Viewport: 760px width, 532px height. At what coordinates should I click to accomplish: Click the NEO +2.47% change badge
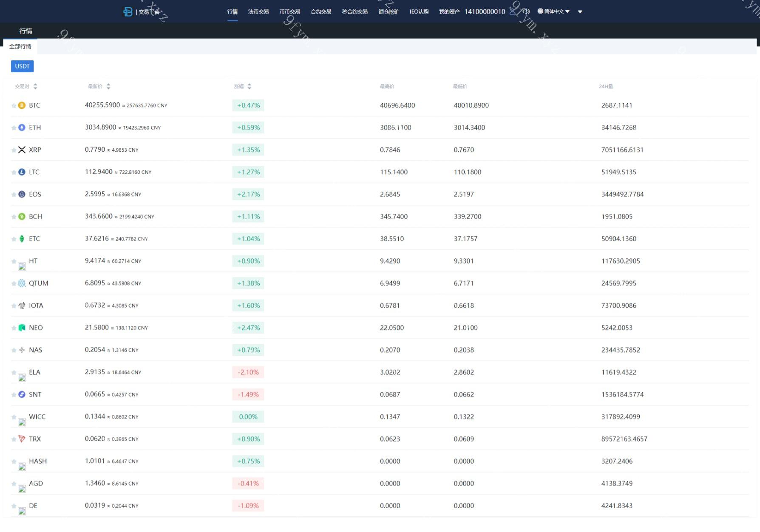point(248,328)
